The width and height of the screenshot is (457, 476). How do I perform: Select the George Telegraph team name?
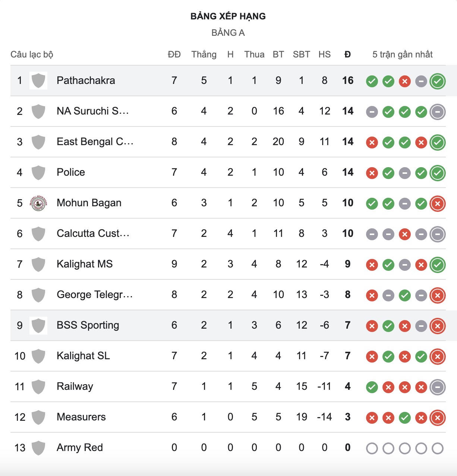[95, 295]
